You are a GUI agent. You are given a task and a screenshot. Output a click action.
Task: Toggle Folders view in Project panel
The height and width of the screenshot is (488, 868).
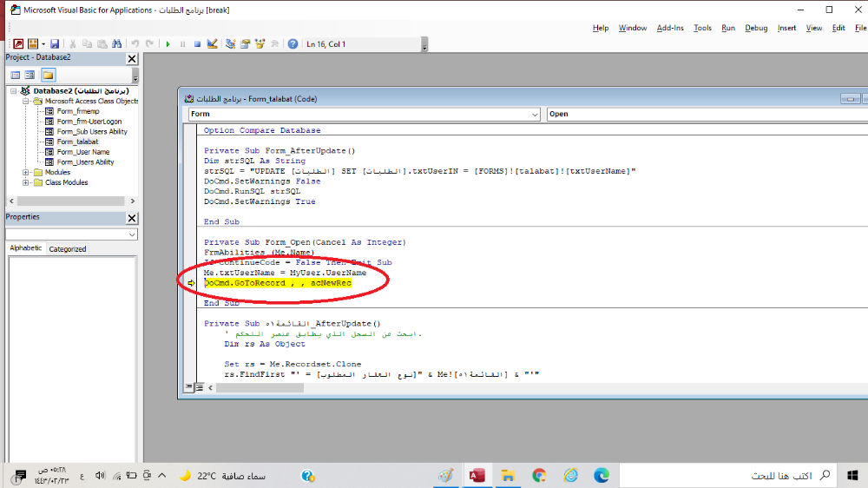coord(48,75)
